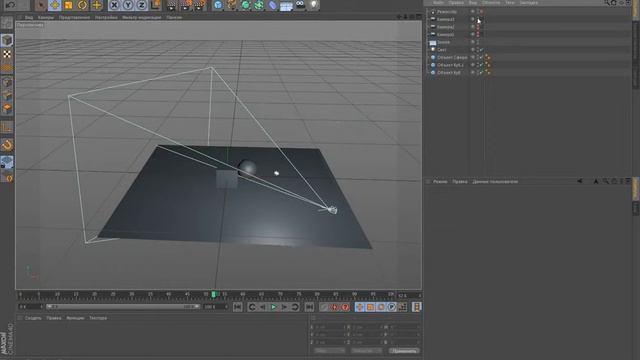Select Объект Куб.1 in the object list
Image resolution: width=640 pixels, height=360 pixels.
point(450,65)
